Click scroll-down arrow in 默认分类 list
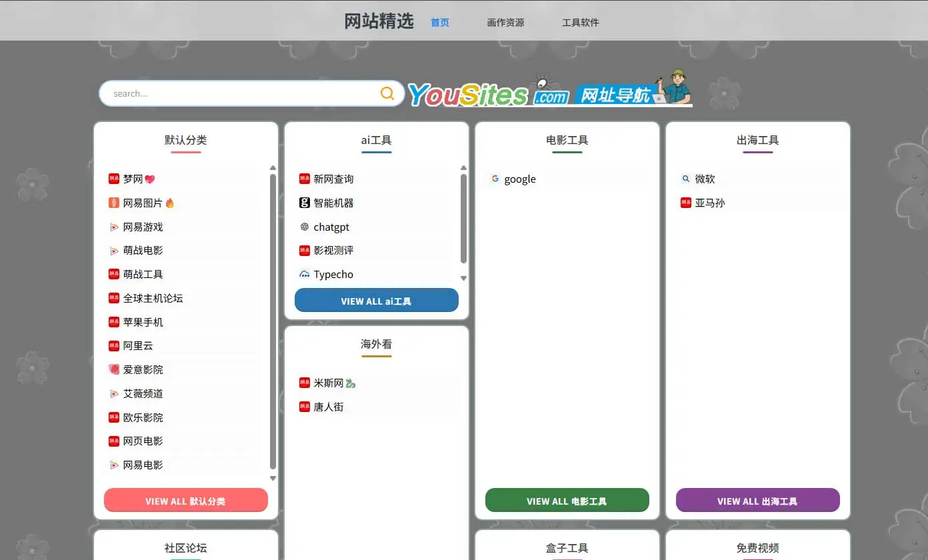Viewport: 928px width, 560px height. tap(273, 478)
